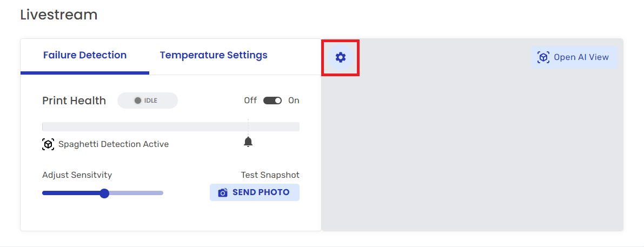644x247 pixels.
Task: Click the Adjust Sensitivity slider handle
Action: click(104, 193)
